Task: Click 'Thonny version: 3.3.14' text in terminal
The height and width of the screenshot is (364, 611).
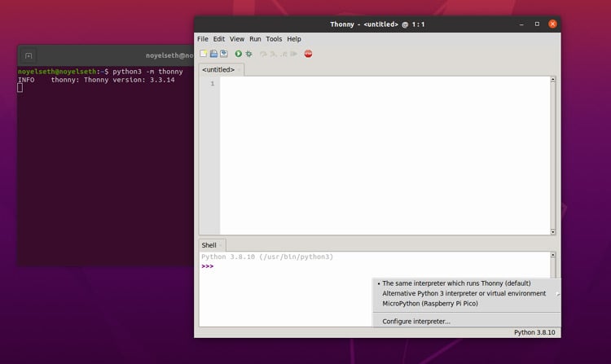Action: (x=130, y=80)
